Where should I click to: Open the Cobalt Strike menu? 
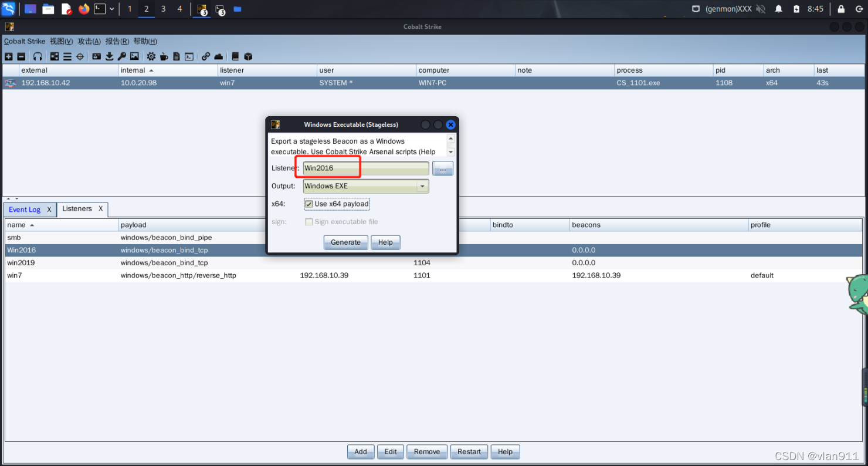[25, 41]
